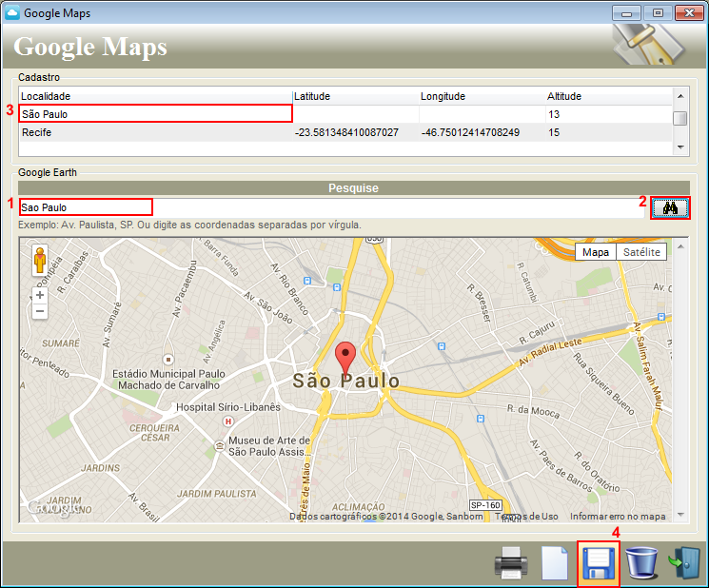This screenshot has height=588, width=709.
Task: Delete record using the trash bin icon
Action: pyautogui.click(x=641, y=562)
